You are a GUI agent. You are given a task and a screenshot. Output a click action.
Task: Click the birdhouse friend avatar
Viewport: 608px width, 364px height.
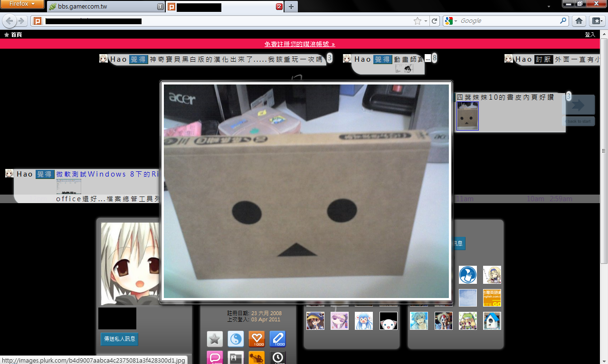tap(492, 321)
